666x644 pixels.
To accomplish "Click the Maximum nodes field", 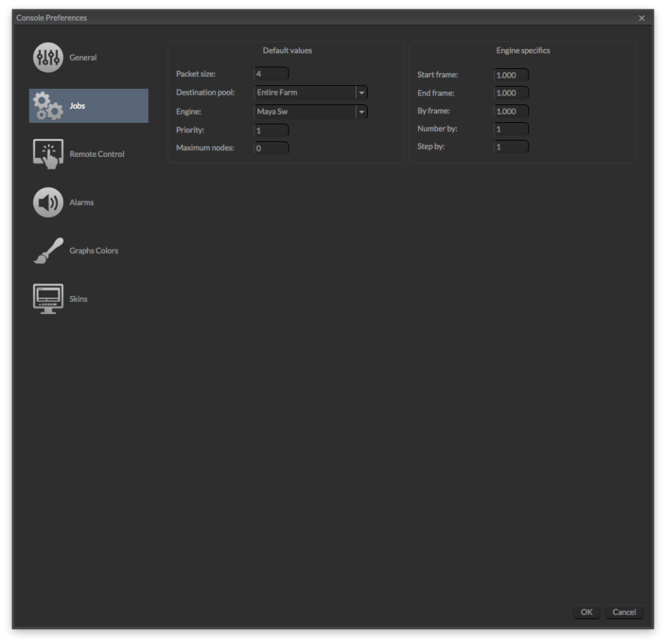I will tap(271, 147).
